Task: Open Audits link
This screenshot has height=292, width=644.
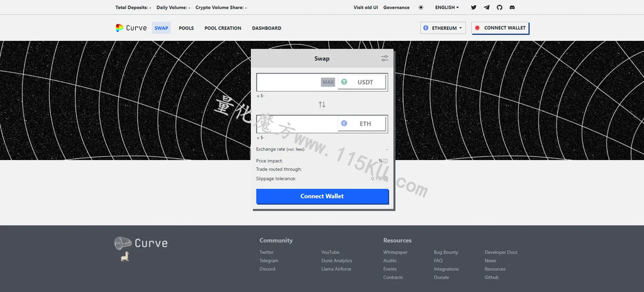Action: pos(390,261)
